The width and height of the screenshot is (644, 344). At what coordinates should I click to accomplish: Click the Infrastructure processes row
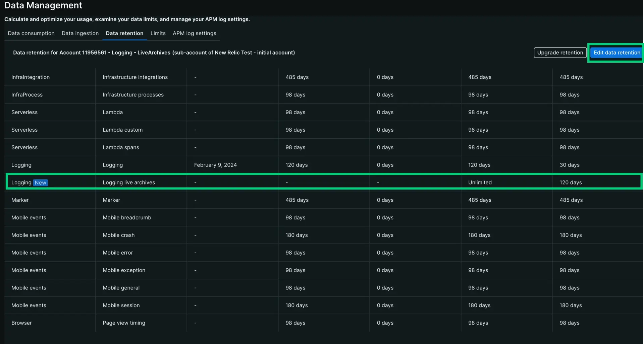133,95
